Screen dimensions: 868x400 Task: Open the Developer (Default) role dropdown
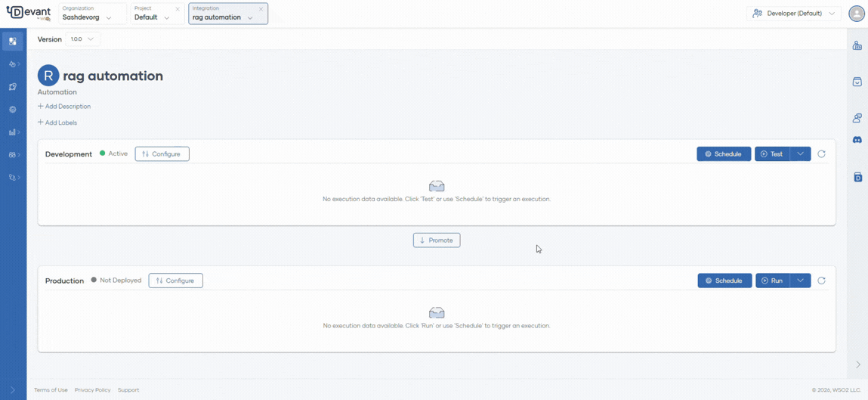pos(795,14)
